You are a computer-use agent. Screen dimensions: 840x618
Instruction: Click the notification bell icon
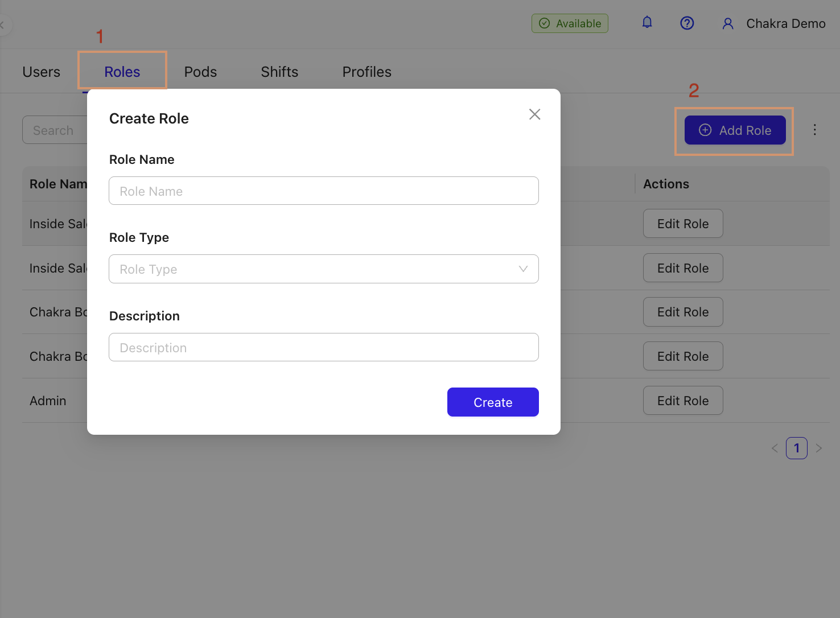[x=647, y=23]
